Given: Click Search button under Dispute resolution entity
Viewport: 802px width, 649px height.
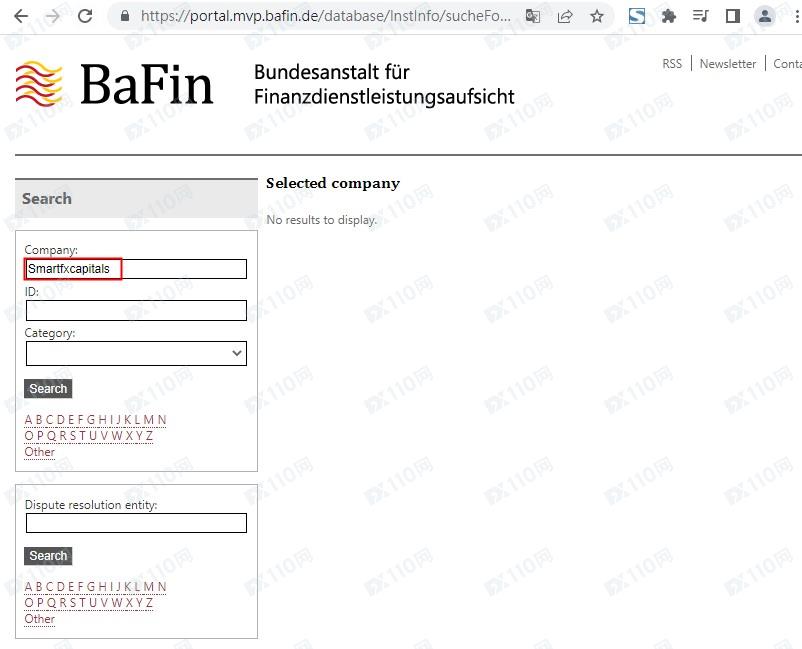Looking at the screenshot, I should tap(48, 556).
